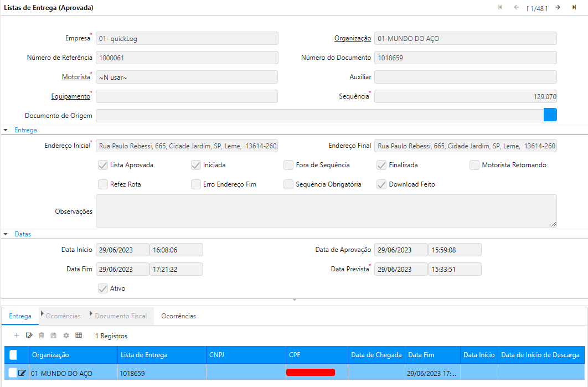Toggle the Fora de Sequência checkbox

pyautogui.click(x=288, y=165)
